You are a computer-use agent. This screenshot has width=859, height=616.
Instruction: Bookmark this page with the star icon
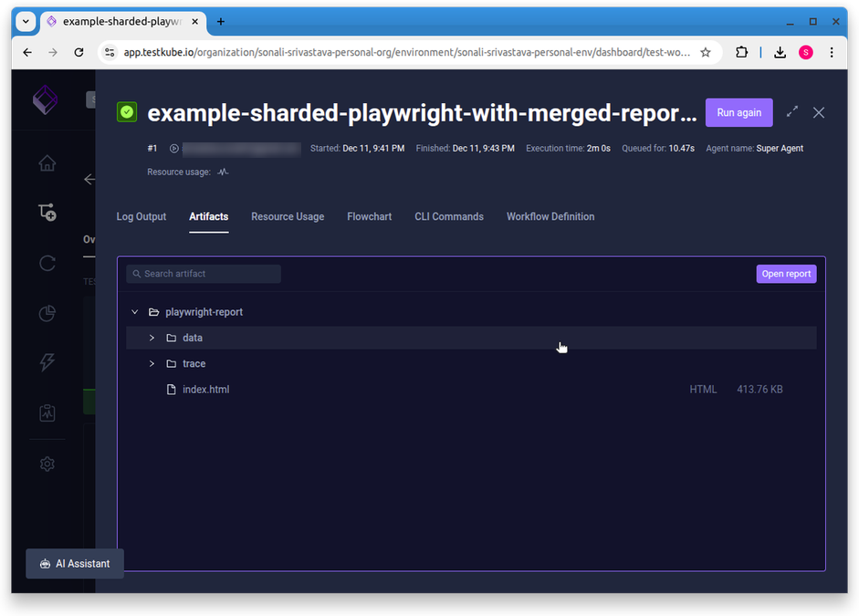coord(705,52)
